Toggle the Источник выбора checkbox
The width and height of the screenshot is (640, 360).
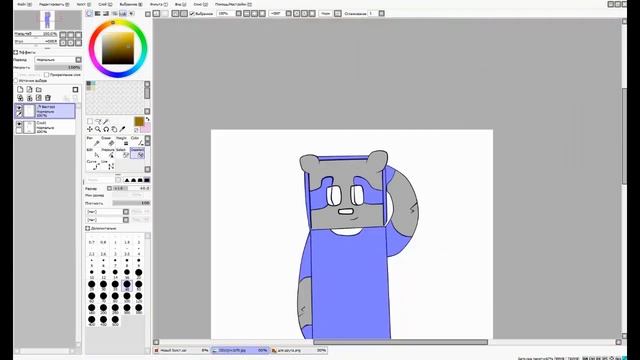click(16, 81)
